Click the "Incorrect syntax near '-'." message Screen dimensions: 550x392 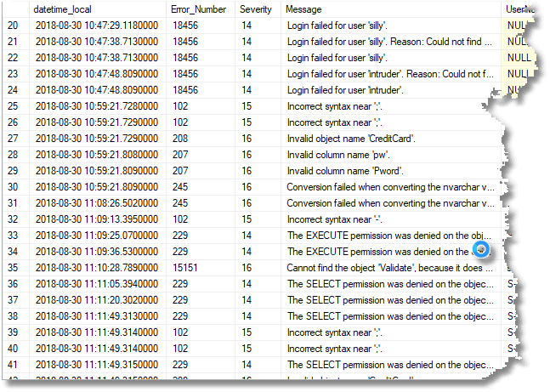(334, 219)
